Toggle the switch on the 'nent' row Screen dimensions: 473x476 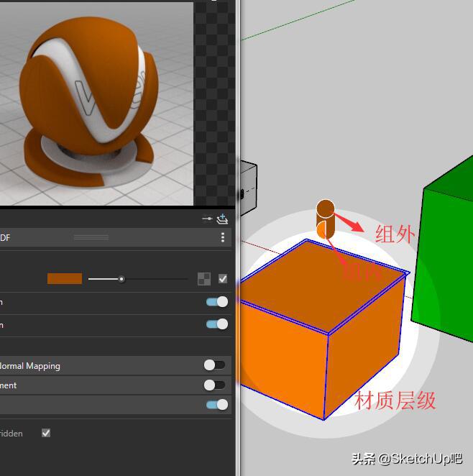coord(214,385)
